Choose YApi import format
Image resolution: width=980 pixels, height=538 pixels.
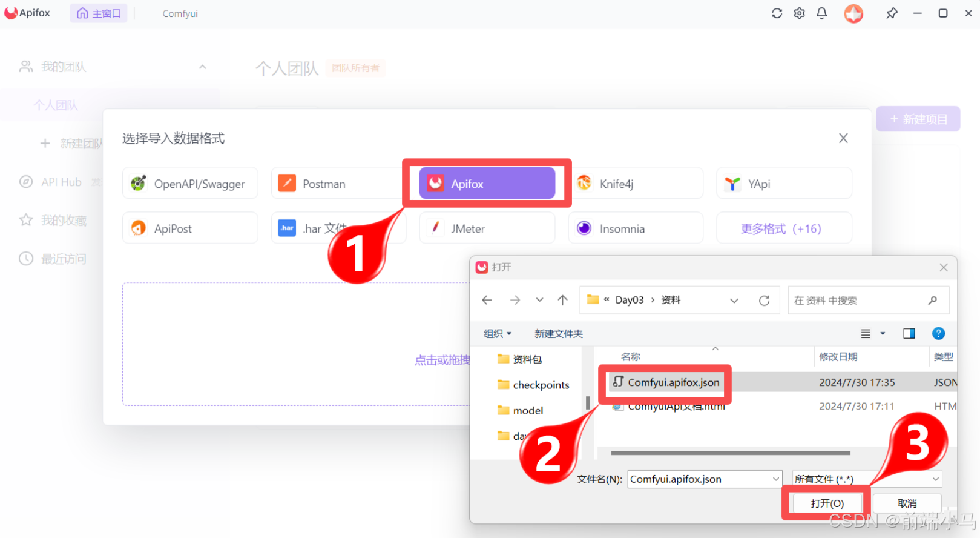(x=784, y=183)
